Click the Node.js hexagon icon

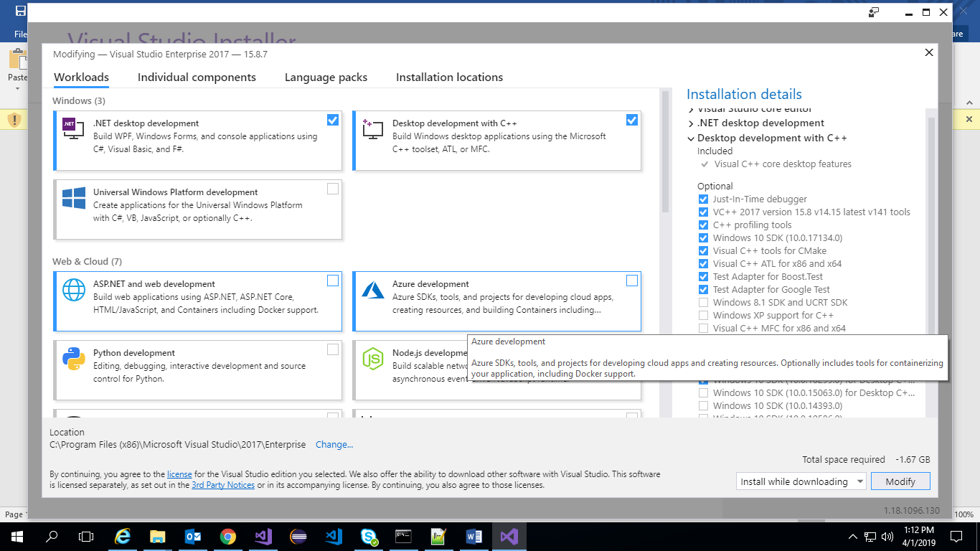[373, 359]
